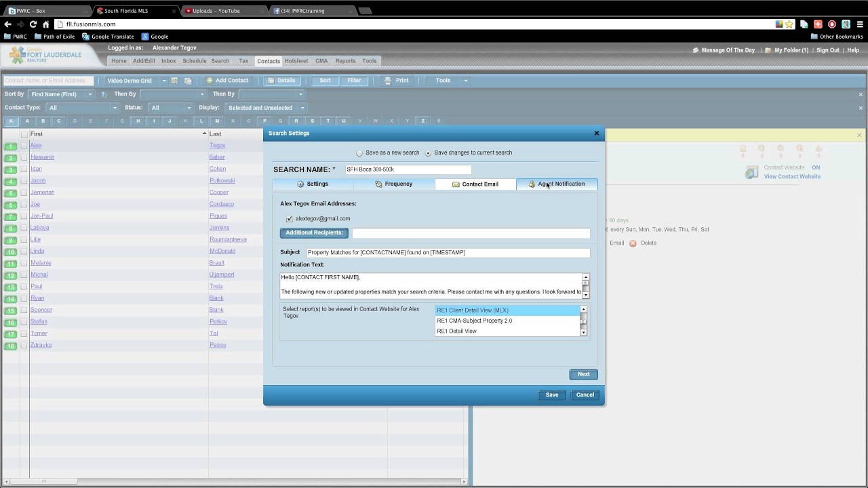Click the View Contact Website globe icon
Viewport: 868px width, 488px height.
(x=751, y=172)
